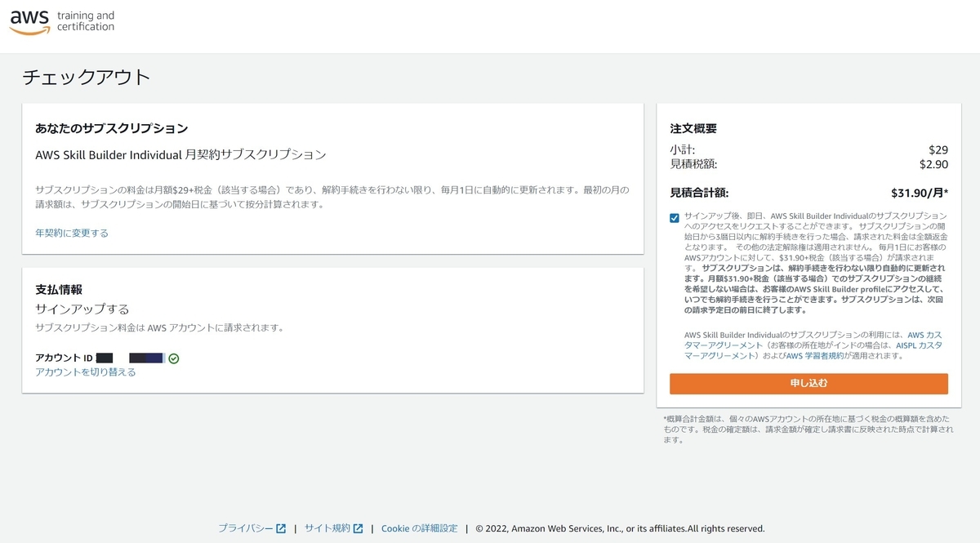The height and width of the screenshot is (543, 980).
Task: Click the estimated tax value $2.90
Action: 933,164
